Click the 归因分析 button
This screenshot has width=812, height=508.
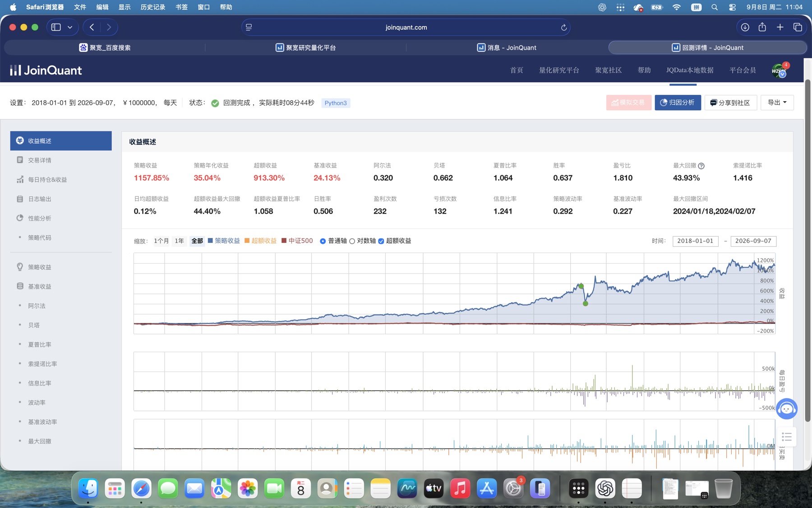point(678,103)
